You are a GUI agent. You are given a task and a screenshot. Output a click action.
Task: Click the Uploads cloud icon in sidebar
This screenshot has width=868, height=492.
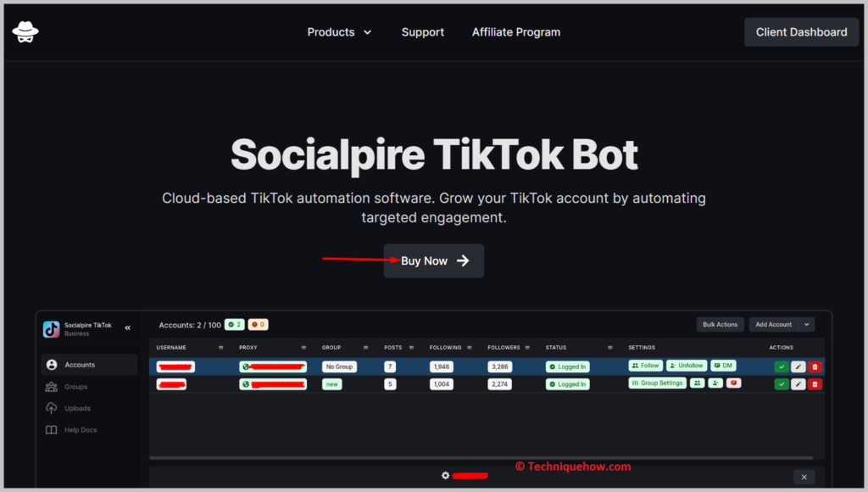52,408
